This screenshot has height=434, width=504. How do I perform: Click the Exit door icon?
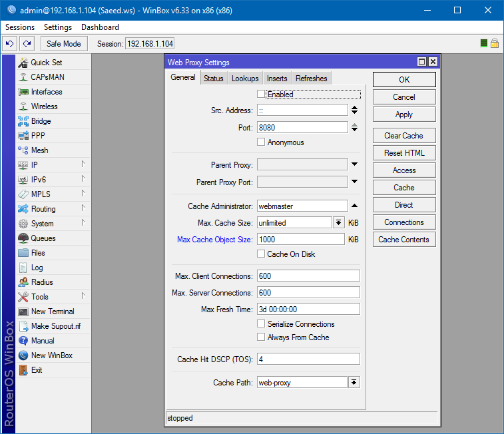(x=23, y=370)
